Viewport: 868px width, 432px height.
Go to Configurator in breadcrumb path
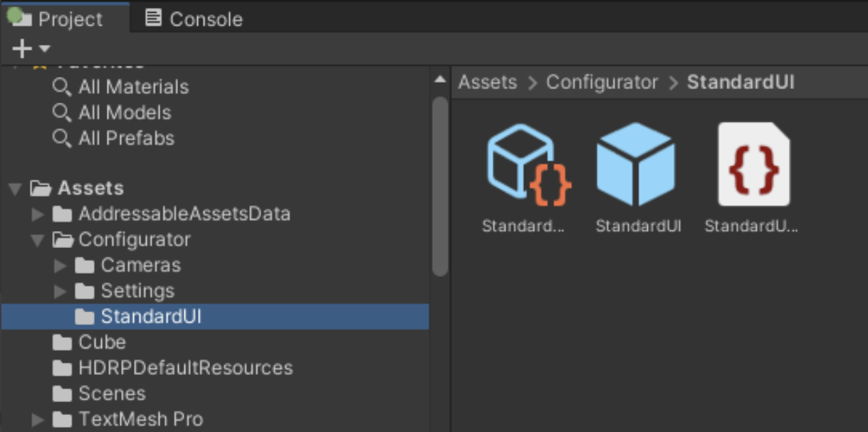tap(602, 82)
